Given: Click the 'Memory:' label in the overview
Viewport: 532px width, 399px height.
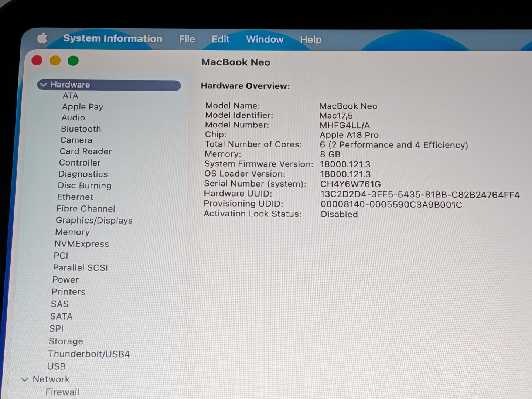Looking at the screenshot, I should click(x=223, y=154).
